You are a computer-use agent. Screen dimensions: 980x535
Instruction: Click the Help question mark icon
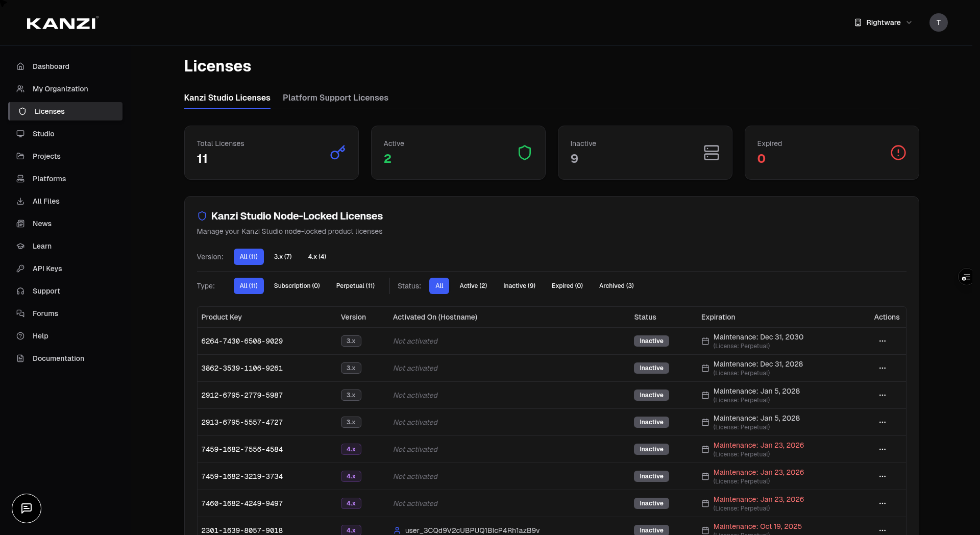(x=20, y=336)
